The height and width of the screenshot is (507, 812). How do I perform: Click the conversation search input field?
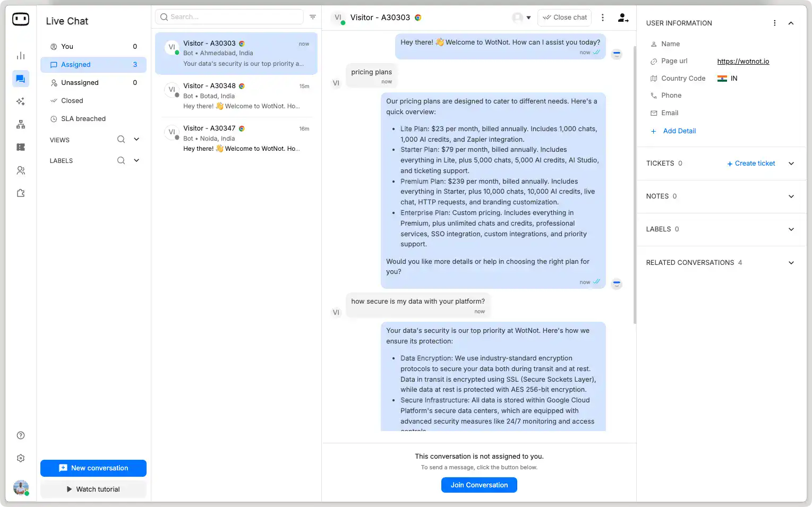[x=228, y=16]
